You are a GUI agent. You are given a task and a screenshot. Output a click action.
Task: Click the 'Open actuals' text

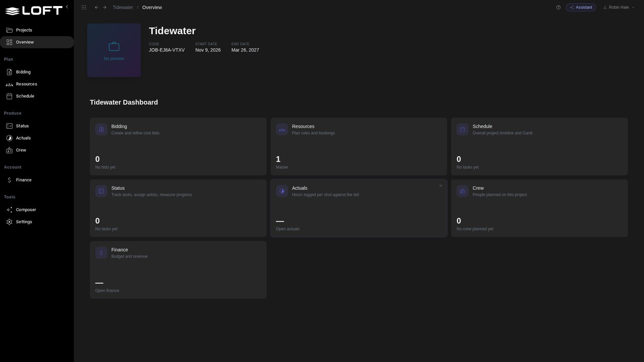click(288, 229)
